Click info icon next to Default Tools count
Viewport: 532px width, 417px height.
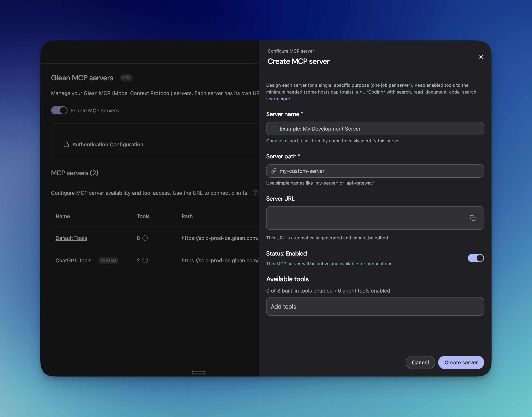(x=145, y=238)
